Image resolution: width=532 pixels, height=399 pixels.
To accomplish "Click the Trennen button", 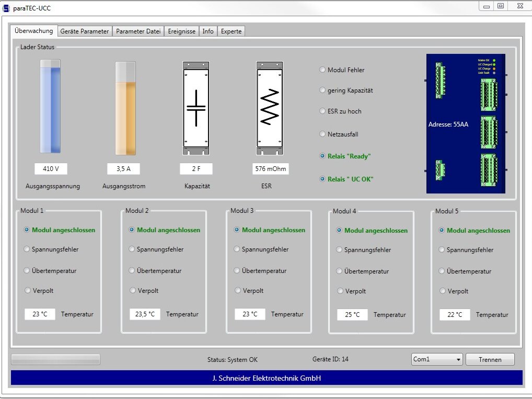I will (490, 359).
